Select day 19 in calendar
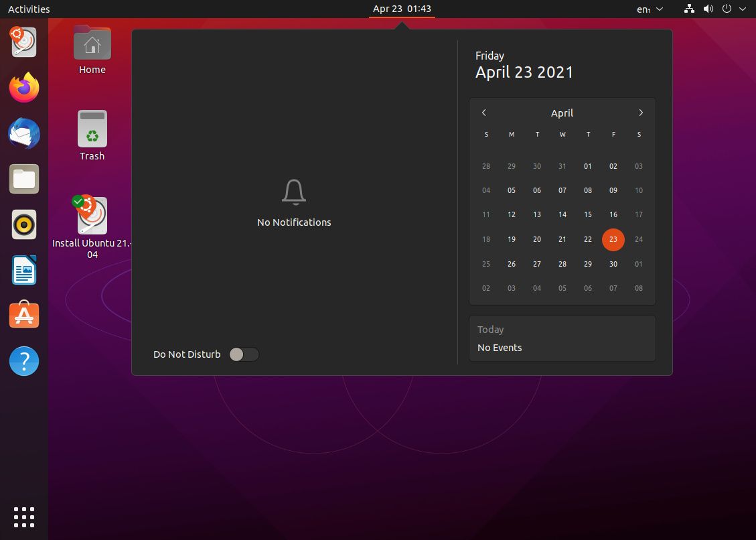Screen dimensions: 756x540 pos(512,239)
